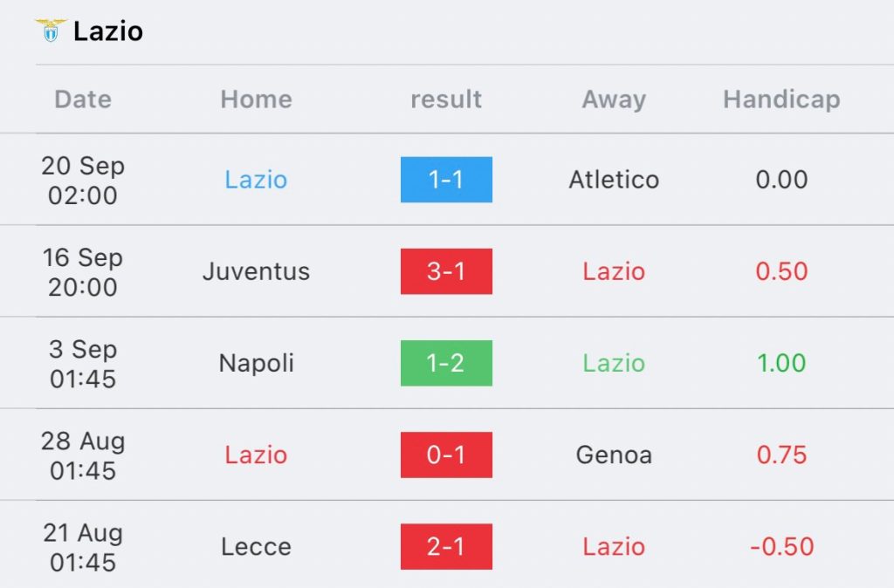Open the red 3-1 result badge
This screenshot has width=894, height=588.
[x=446, y=271]
